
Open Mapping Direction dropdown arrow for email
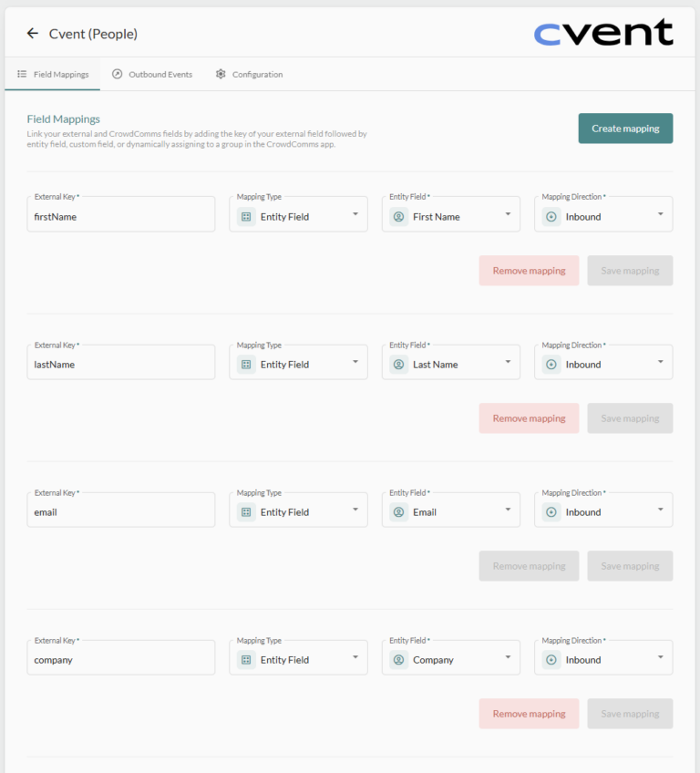[661, 510]
